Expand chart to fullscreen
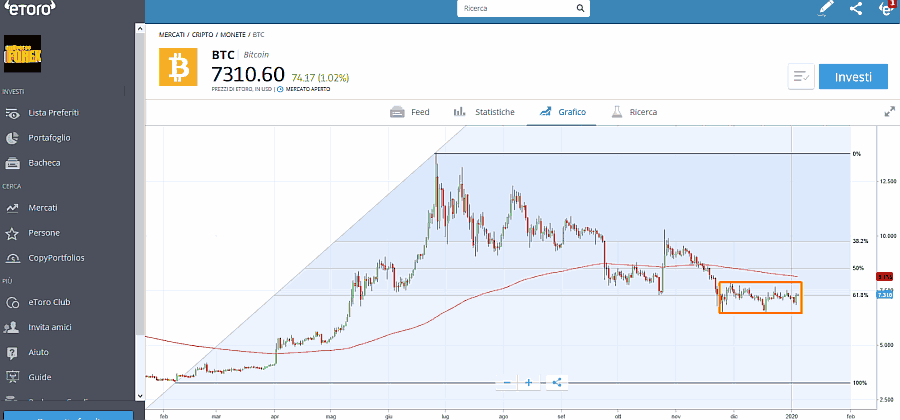 889,112
